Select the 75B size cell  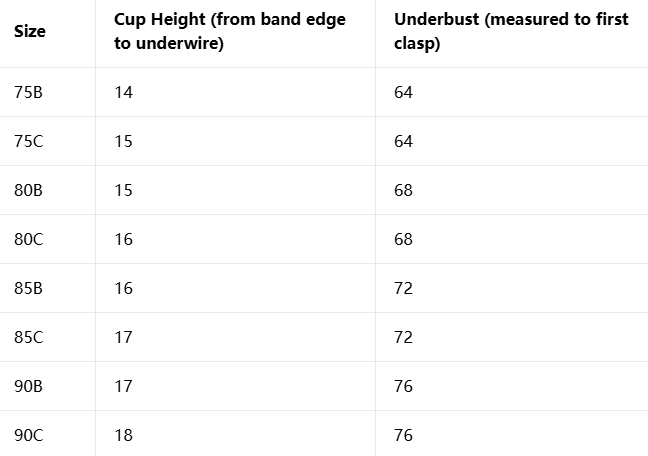pos(28,93)
